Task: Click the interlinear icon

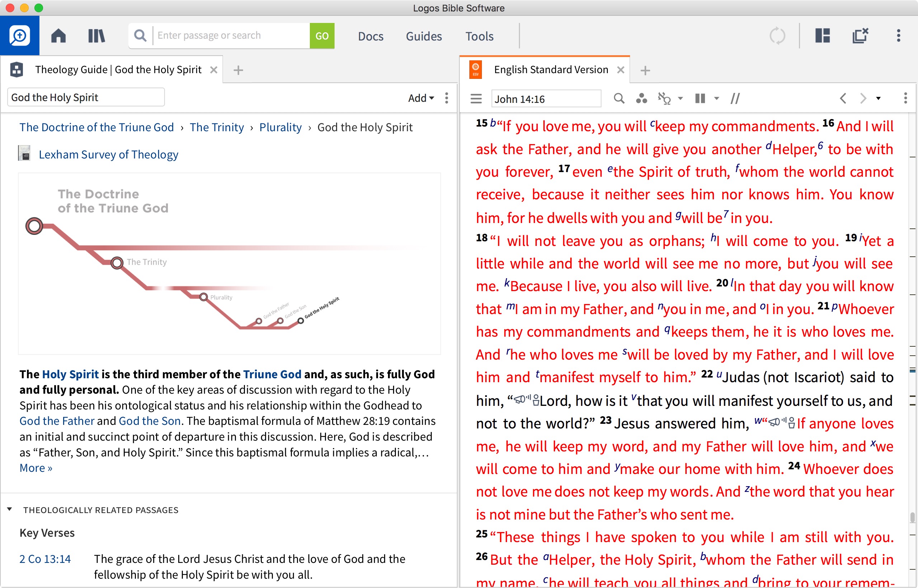Action: point(664,99)
